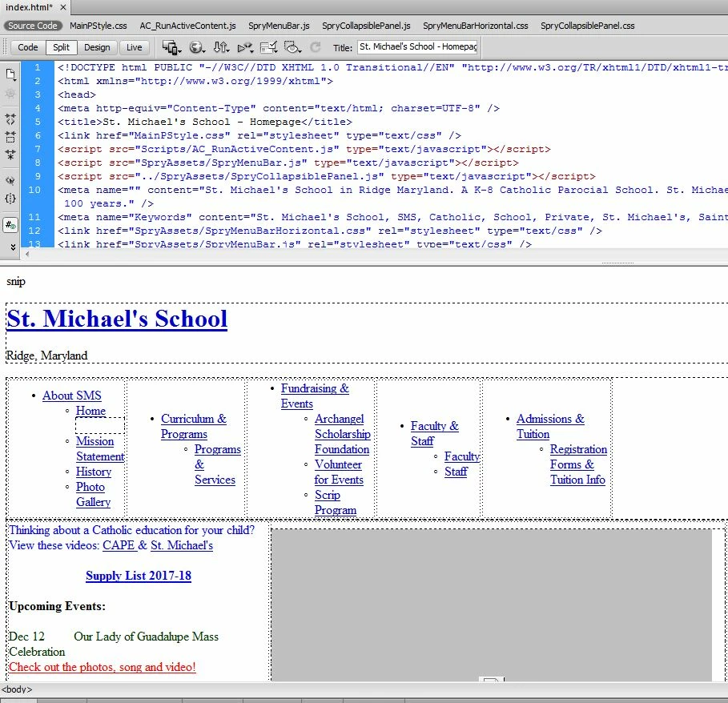
Task: Click the Preview in Browser globe icon
Action: [x=197, y=47]
